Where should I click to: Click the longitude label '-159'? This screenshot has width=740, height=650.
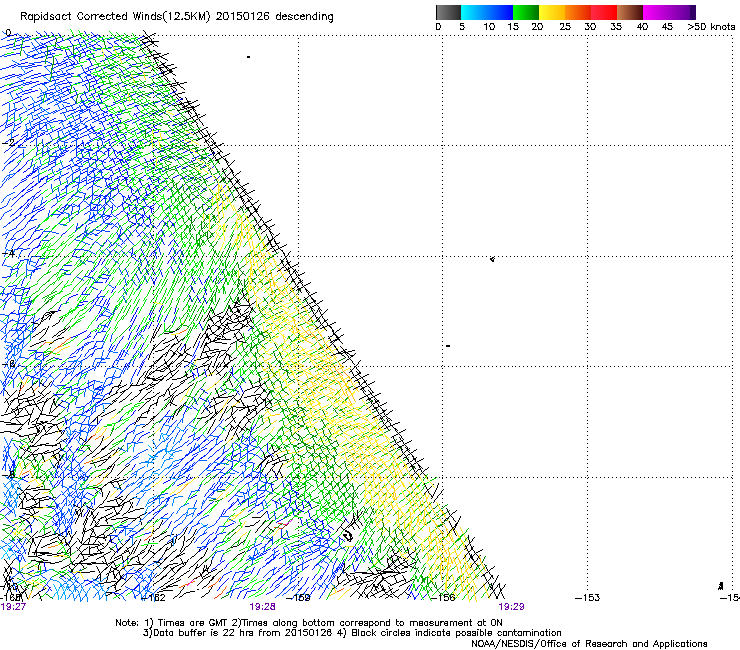(x=299, y=598)
